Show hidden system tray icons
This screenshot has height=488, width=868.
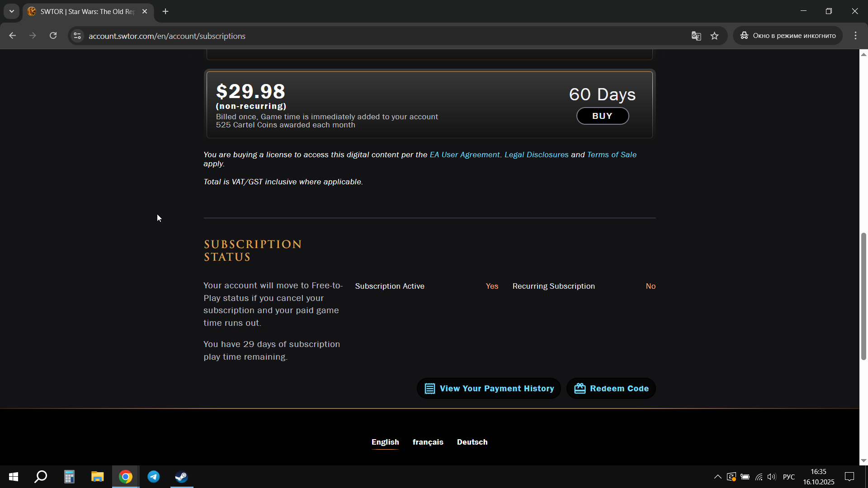[x=717, y=477]
